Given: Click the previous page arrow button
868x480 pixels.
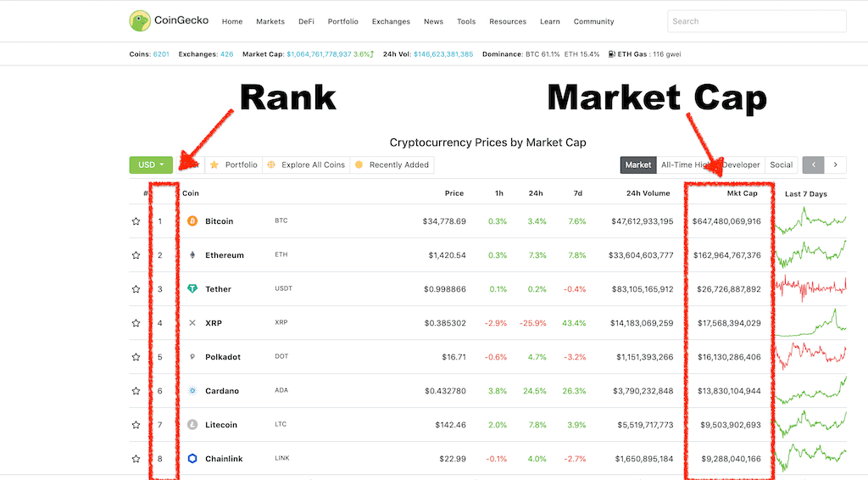Looking at the screenshot, I should click(813, 165).
